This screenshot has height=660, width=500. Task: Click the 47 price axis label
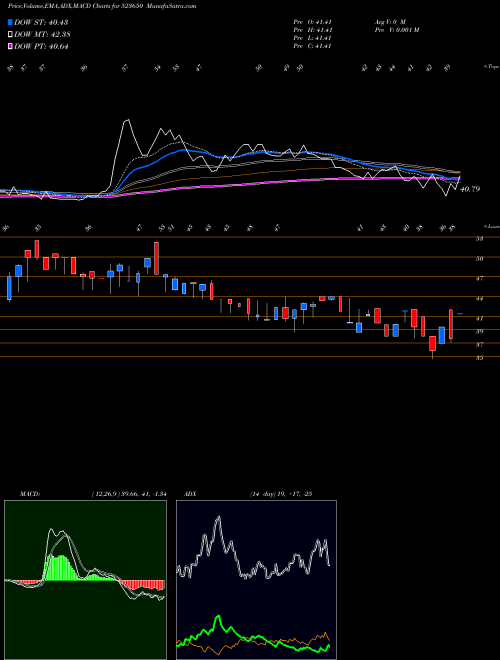click(x=479, y=278)
